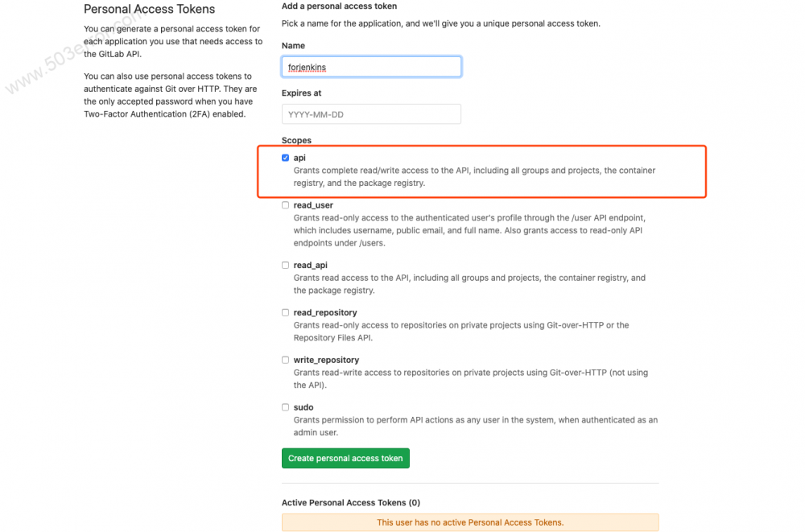
Task: Click the Scopes section label
Action: point(296,140)
